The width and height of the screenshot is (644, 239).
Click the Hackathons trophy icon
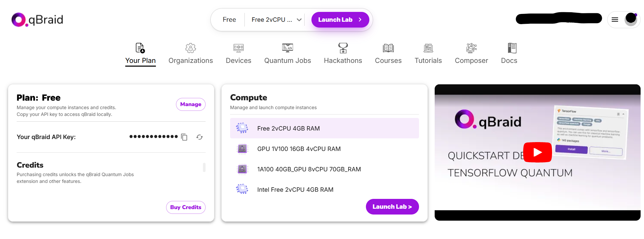pos(343,48)
